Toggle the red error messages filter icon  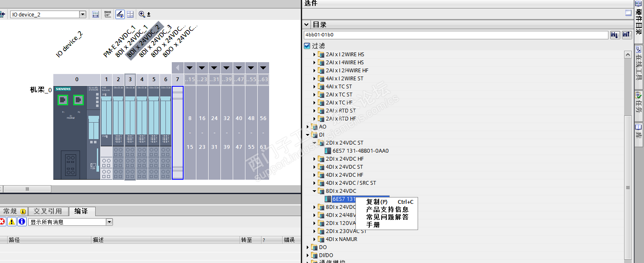coord(2,222)
